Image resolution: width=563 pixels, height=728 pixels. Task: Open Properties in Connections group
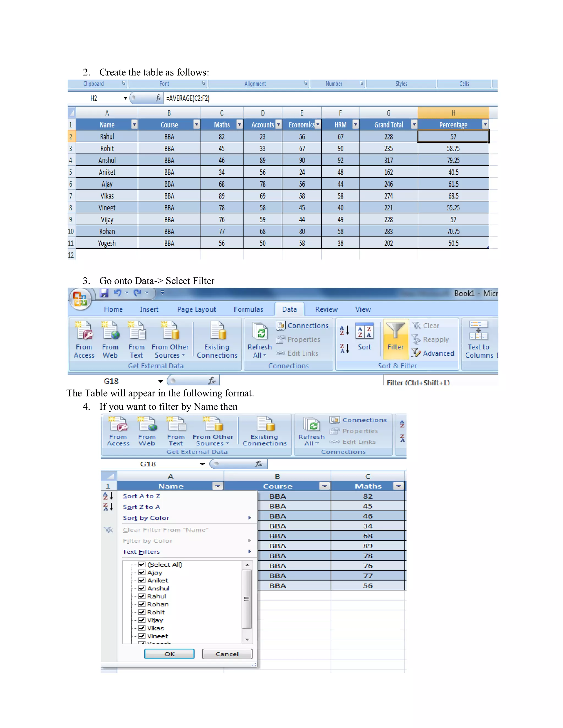[x=298, y=339]
